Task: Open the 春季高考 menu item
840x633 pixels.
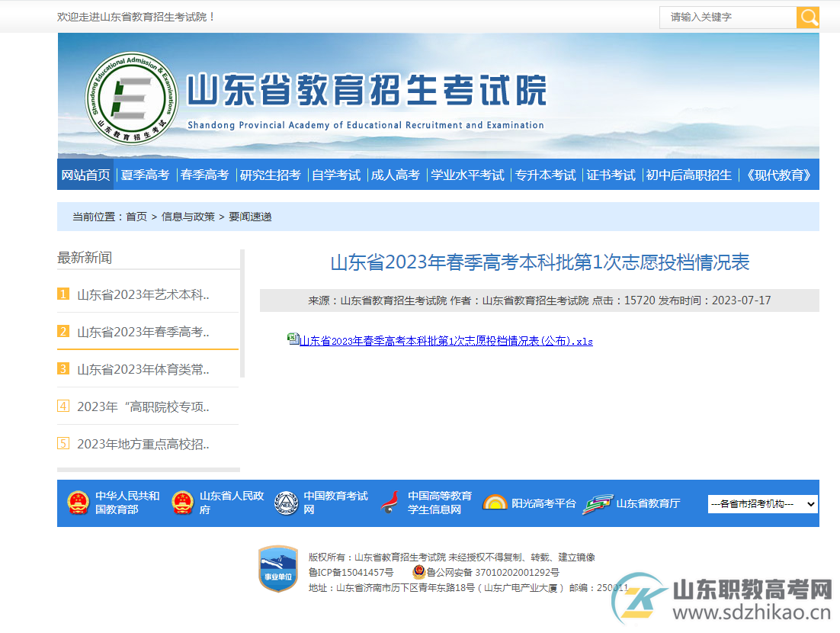Action: coord(204,175)
